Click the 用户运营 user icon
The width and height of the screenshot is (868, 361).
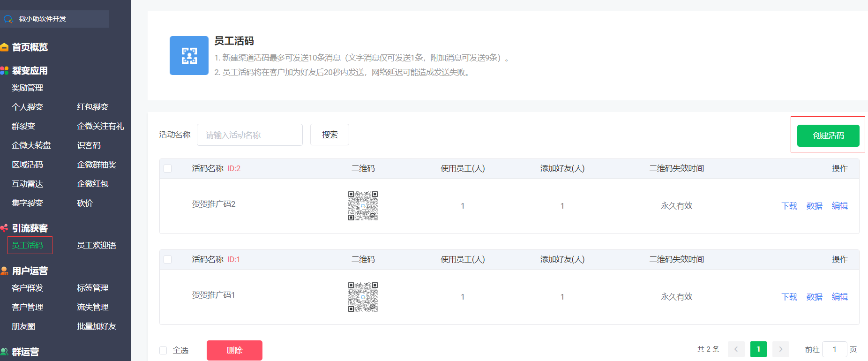coord(4,271)
